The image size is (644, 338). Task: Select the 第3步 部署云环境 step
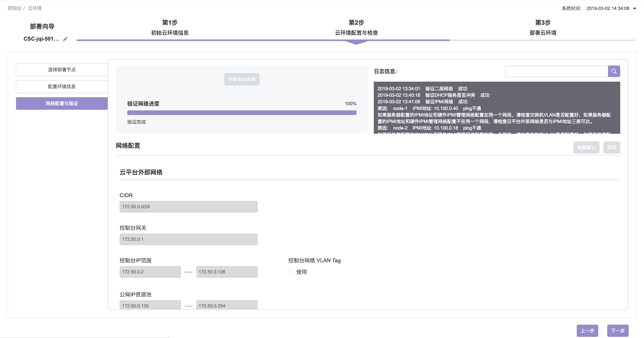tap(543, 28)
